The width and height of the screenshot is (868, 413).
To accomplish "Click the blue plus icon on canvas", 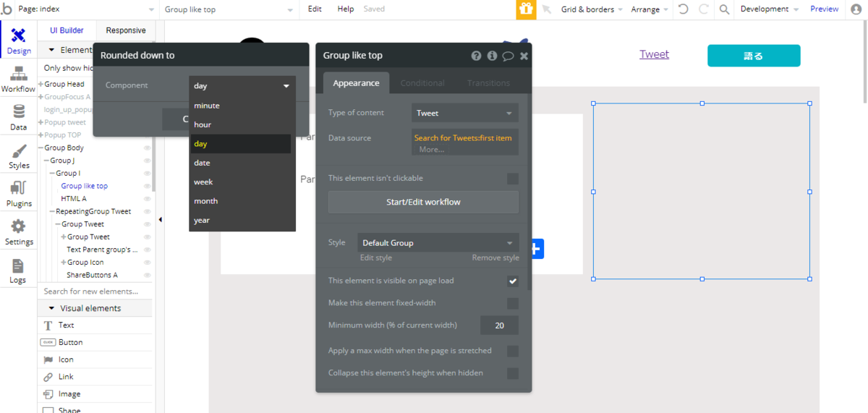I will click(x=536, y=249).
